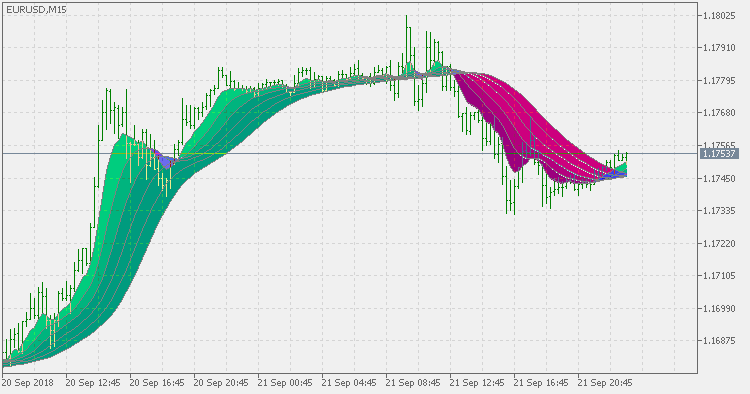The width and height of the screenshot is (750, 394).
Task: Click the 21 Sep 04:45 time label
Action: click(349, 383)
